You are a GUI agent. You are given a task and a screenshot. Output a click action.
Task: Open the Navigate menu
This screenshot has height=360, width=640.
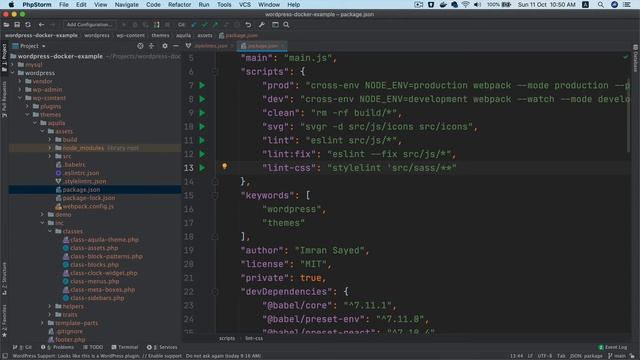click(x=127, y=4)
